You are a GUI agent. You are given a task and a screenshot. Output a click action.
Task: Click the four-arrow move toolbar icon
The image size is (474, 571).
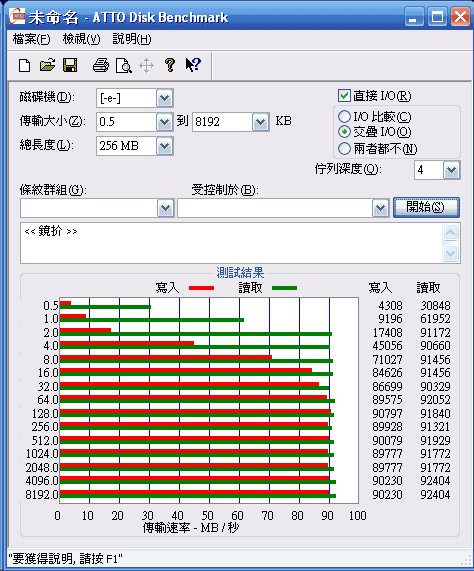146,66
